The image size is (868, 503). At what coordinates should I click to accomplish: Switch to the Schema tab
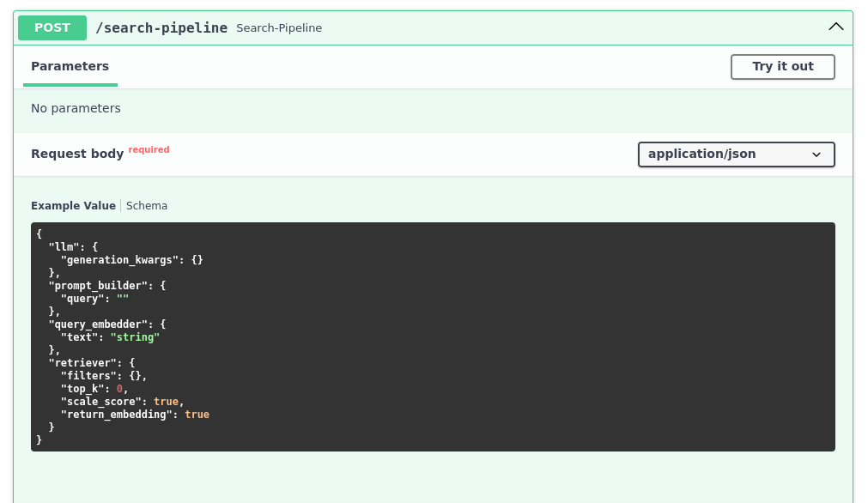[x=146, y=205]
